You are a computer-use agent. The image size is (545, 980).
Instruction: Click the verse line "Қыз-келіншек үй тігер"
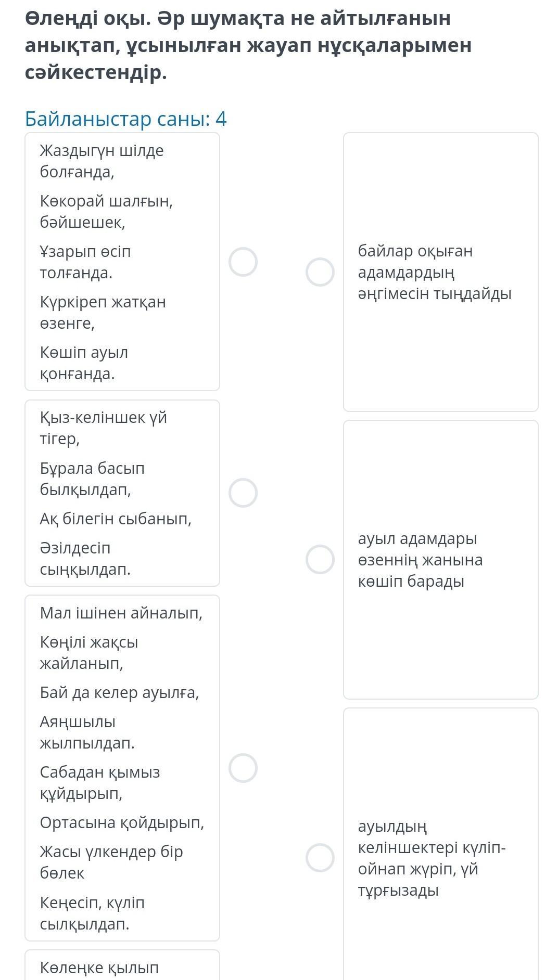click(x=103, y=428)
